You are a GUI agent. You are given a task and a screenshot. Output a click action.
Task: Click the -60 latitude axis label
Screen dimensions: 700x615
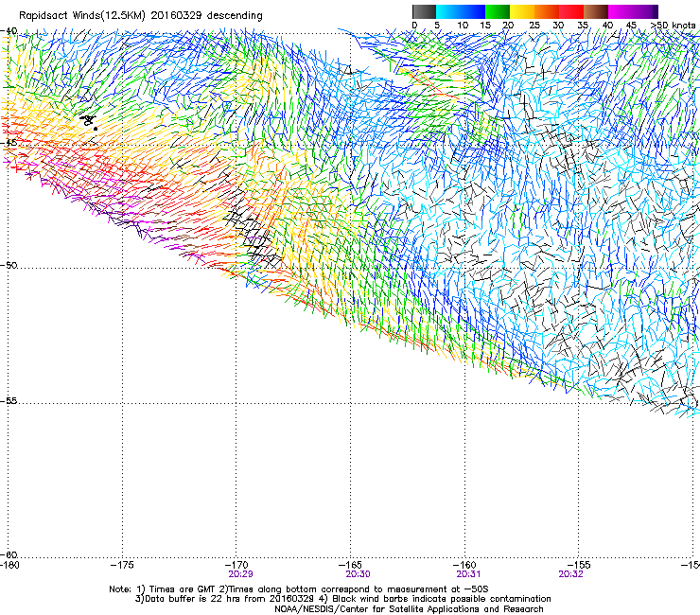[x=9, y=554]
